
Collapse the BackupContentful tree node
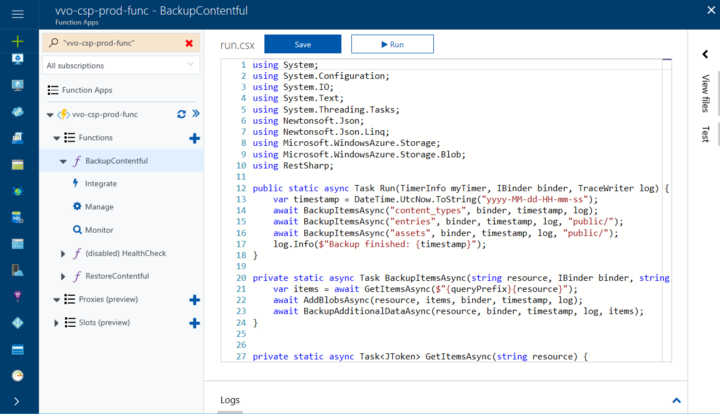pos(63,162)
